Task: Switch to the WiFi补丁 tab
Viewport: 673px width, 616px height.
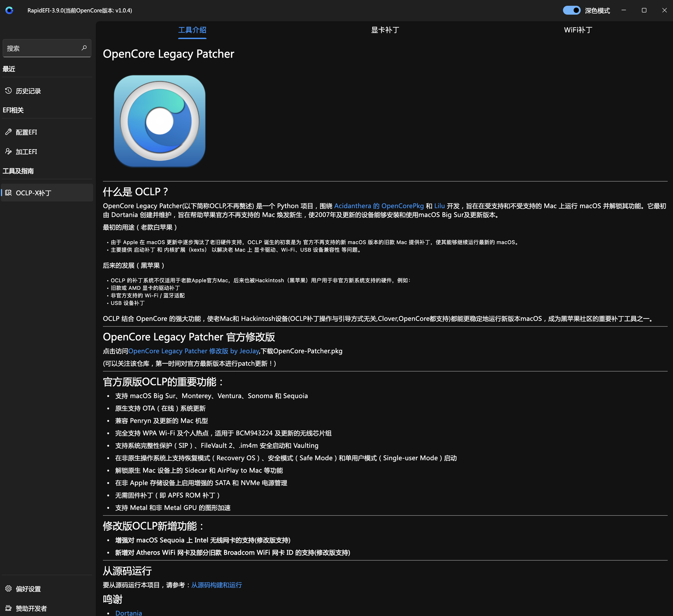Action: coord(578,30)
